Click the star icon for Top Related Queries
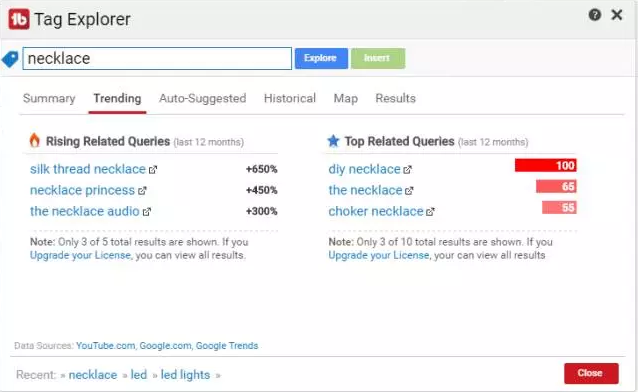This screenshot has width=639, height=392. point(333,141)
